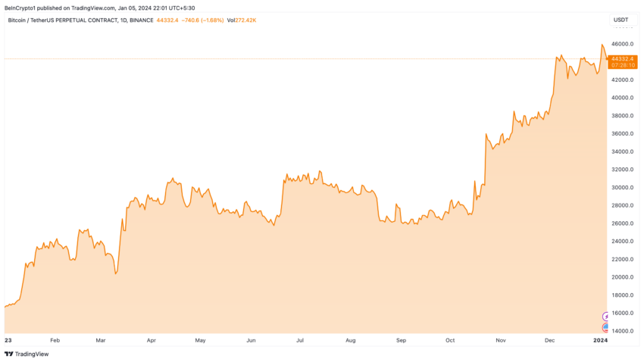
Task: Click the 2024 year label on time axis
Action: tap(601, 340)
